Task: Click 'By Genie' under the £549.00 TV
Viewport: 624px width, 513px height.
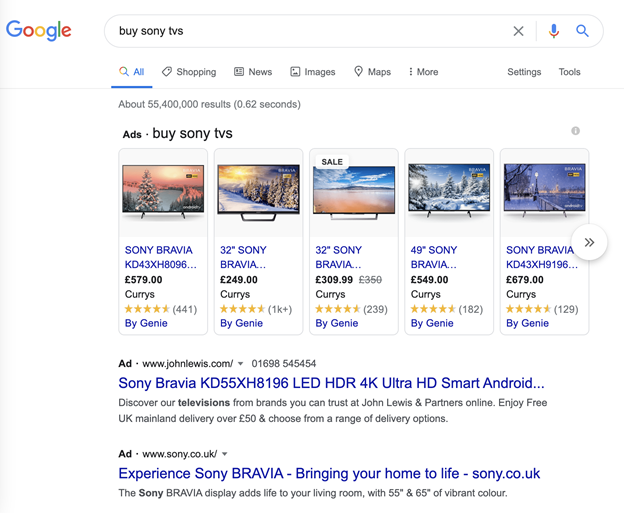Action: tap(432, 323)
